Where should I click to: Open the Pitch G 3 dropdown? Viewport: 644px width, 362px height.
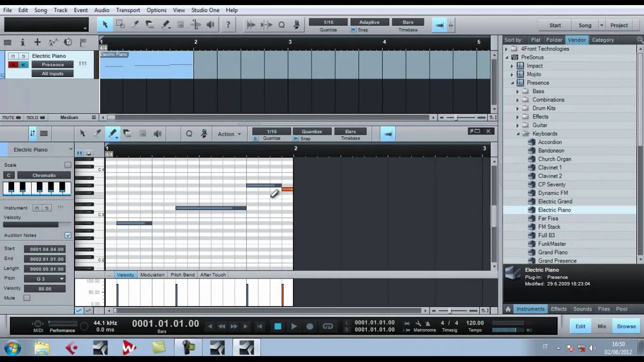tap(45, 279)
